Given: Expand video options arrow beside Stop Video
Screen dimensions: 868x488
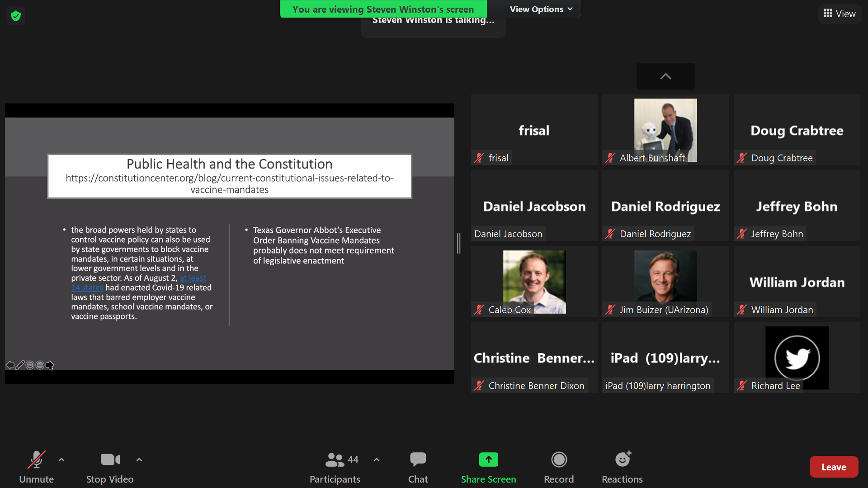Looking at the screenshot, I should pyautogui.click(x=139, y=460).
